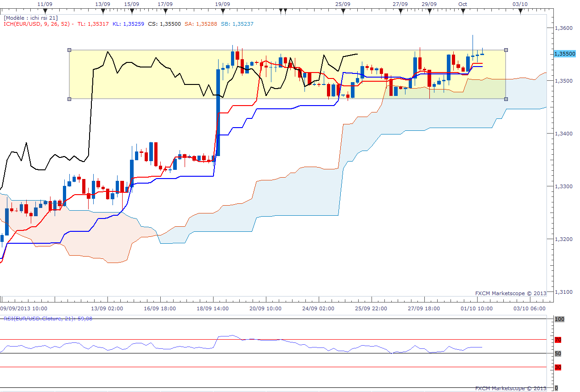The image size is (580, 392).
Task: Click the 11/09 date marker triangle
Action: click(x=44, y=11)
